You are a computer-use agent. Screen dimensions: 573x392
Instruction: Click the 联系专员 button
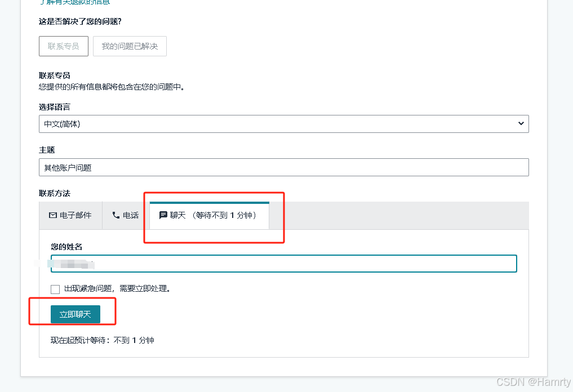(x=64, y=46)
